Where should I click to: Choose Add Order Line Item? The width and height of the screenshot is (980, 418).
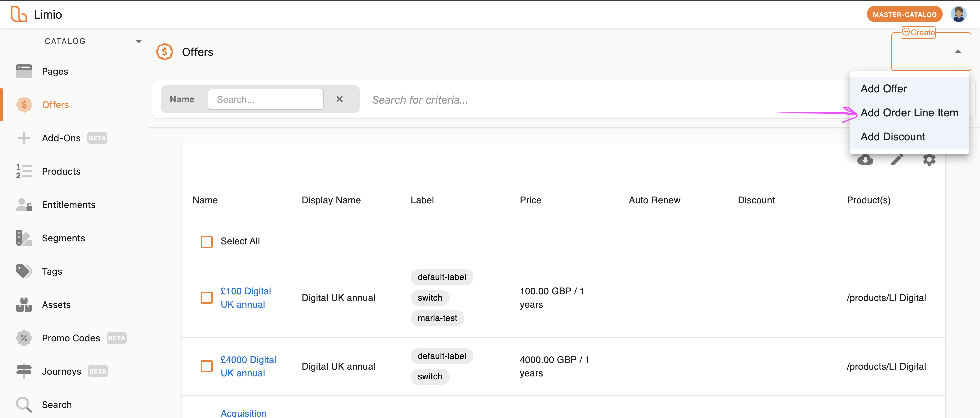pos(909,113)
